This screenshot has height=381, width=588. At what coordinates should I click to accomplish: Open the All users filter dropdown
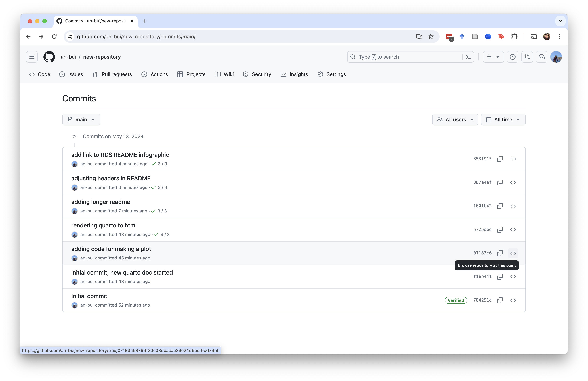coord(455,120)
